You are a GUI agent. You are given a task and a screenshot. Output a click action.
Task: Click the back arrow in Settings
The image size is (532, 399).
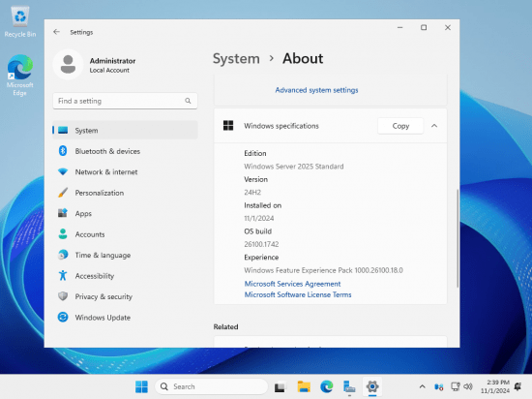tap(56, 32)
